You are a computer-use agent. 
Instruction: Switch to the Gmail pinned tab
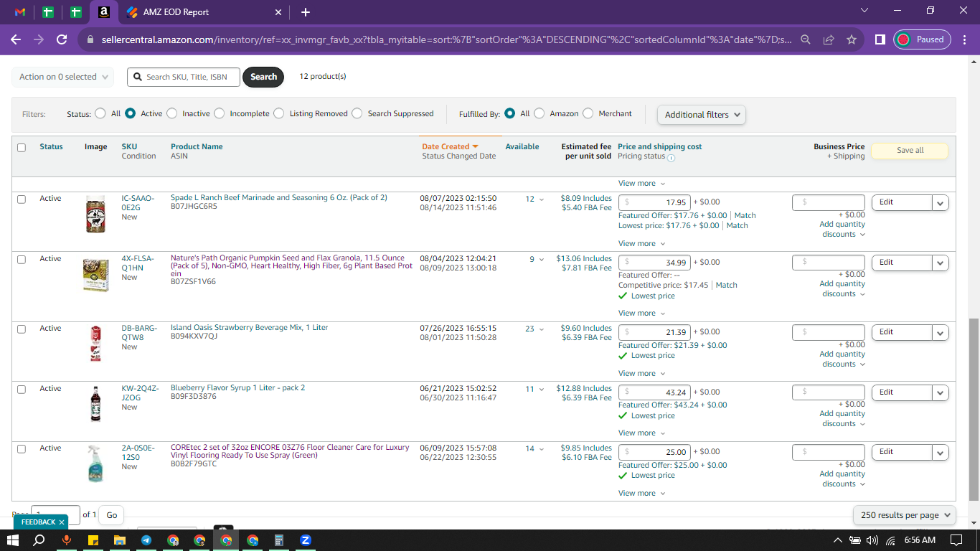20,12
